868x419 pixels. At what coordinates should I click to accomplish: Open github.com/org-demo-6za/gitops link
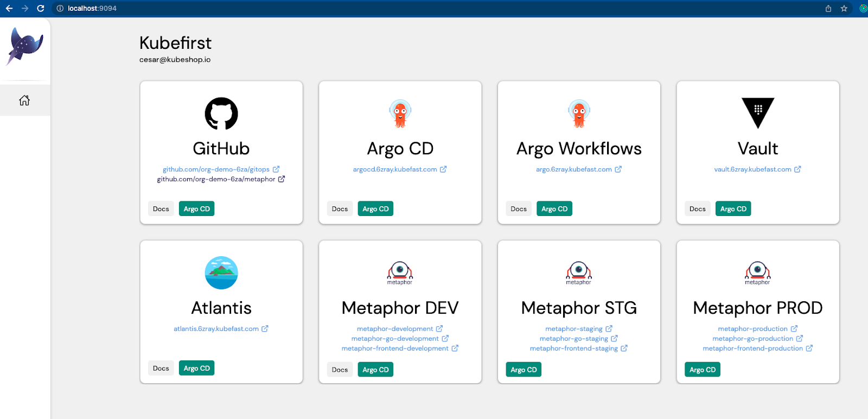pos(216,169)
